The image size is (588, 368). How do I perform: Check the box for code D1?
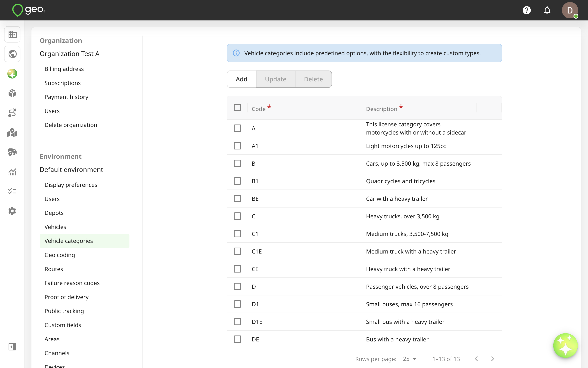237,304
